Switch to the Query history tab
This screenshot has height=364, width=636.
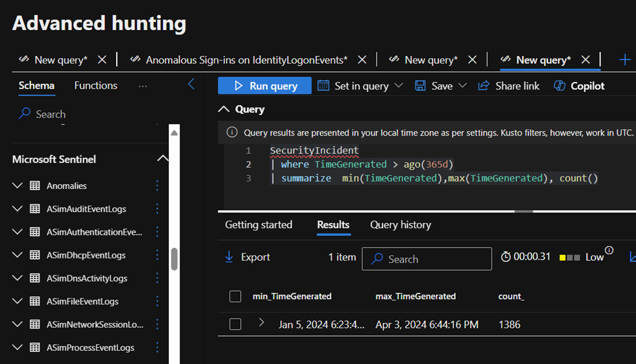[x=400, y=225]
